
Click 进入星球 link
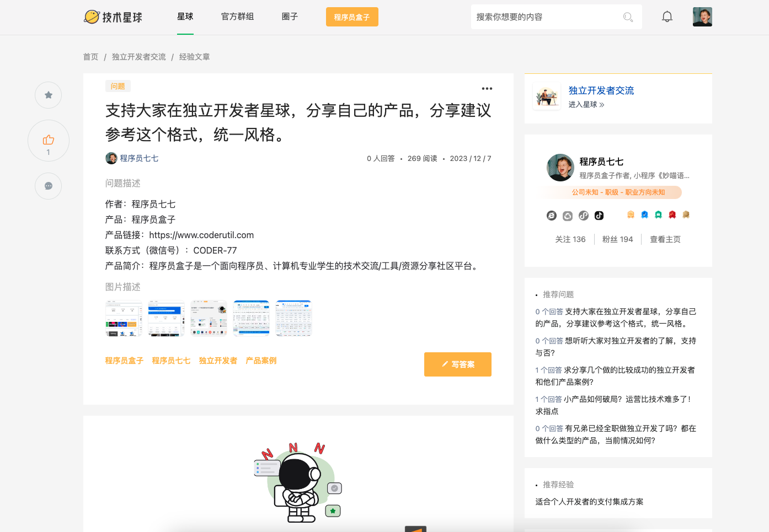[x=586, y=104]
